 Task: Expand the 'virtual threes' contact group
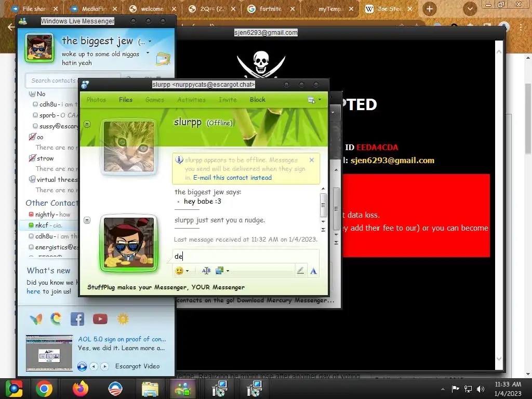click(32, 179)
